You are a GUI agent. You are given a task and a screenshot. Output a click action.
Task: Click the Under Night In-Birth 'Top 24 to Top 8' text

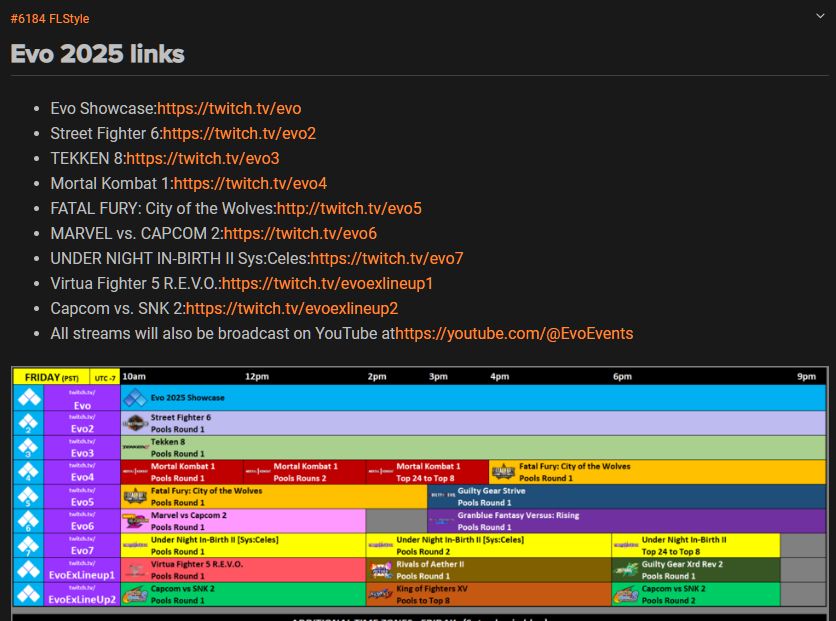coord(671,552)
